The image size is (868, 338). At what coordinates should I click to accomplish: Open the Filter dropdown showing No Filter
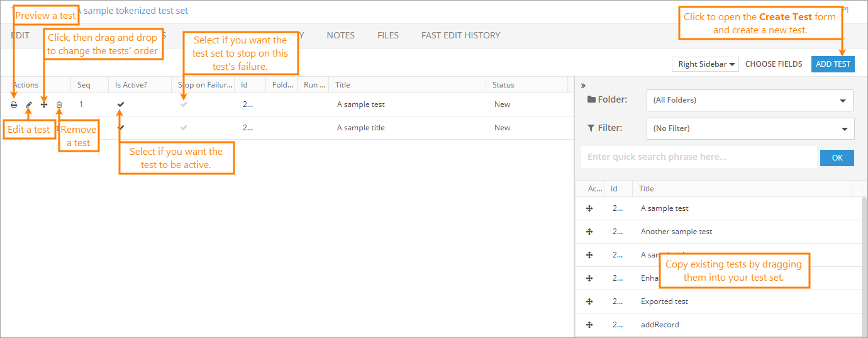coord(749,128)
